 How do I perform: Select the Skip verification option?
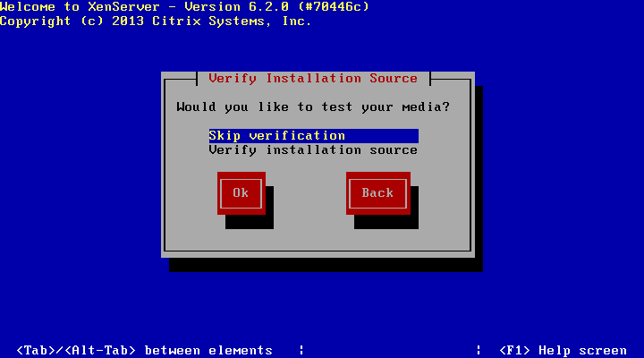313,136
